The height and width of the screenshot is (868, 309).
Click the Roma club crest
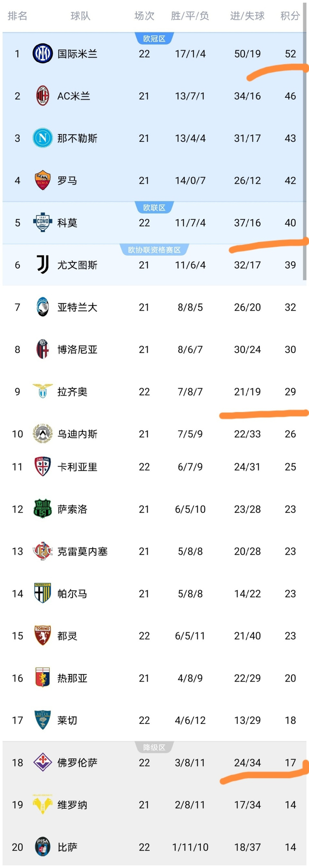tap(43, 180)
